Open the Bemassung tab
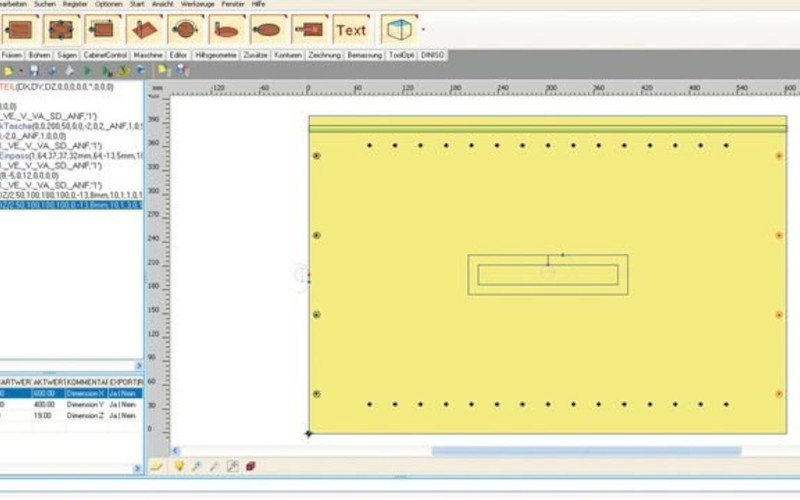This screenshot has width=800, height=500. (x=364, y=55)
